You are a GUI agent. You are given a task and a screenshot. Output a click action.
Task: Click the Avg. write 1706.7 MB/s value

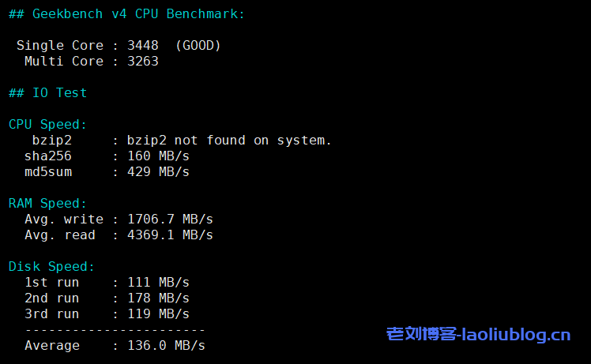[170, 220]
